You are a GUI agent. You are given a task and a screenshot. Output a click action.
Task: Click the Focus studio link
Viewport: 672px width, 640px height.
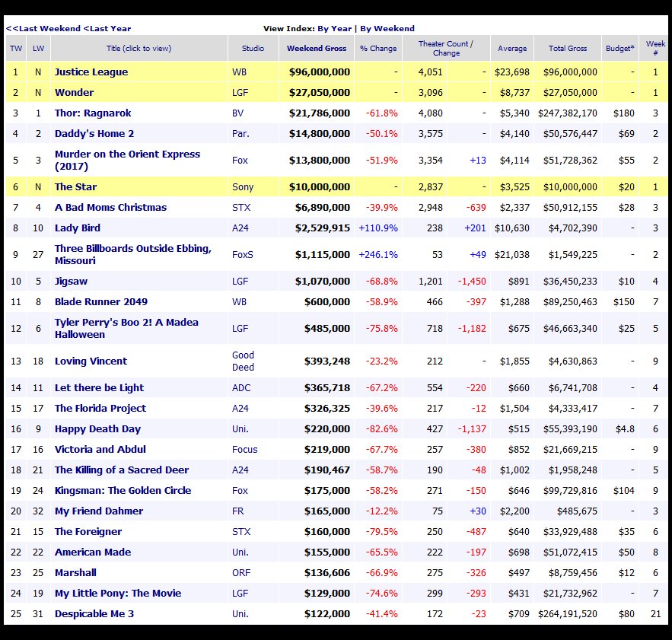[245, 449]
